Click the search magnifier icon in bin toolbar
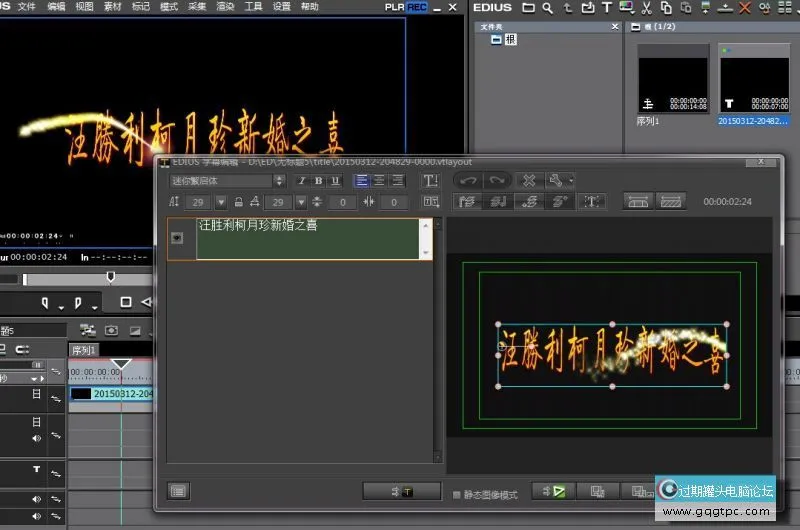Viewport: 800px width, 530px height. click(548, 8)
